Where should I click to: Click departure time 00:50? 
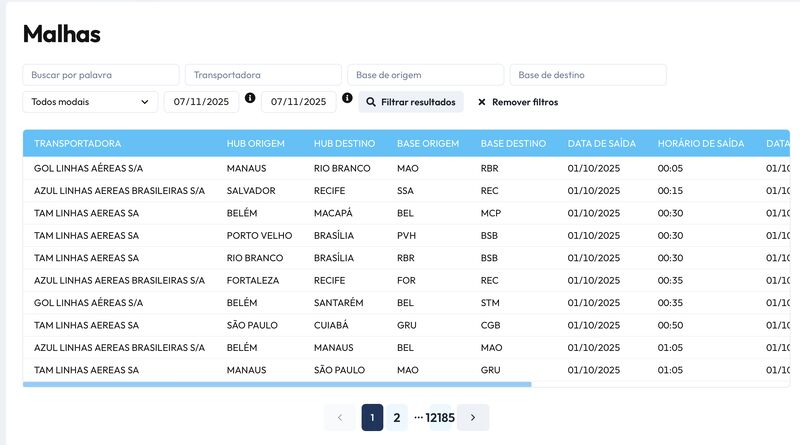tap(670, 326)
